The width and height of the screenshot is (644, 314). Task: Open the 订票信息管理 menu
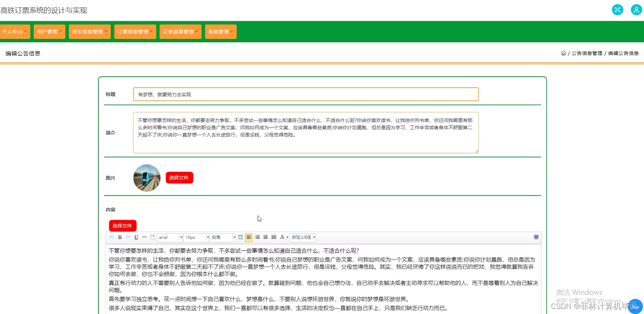tap(135, 32)
